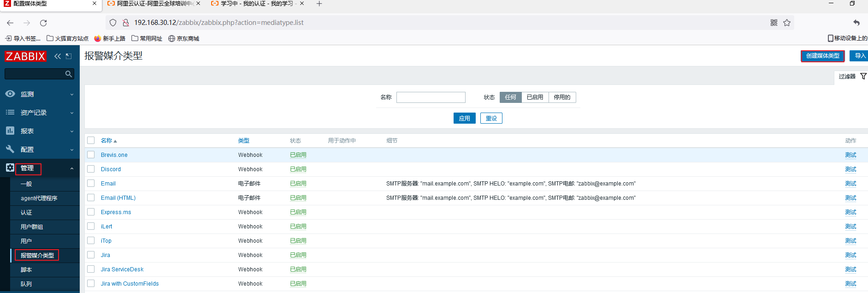
Task: Check the Jira ServiceDesk row checkbox
Action: tap(91, 269)
